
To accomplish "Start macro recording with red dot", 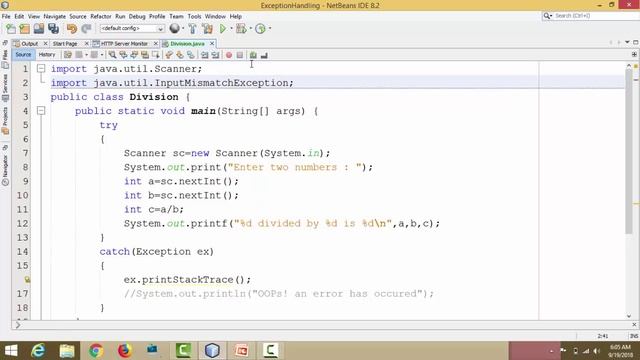I will click(x=229, y=55).
